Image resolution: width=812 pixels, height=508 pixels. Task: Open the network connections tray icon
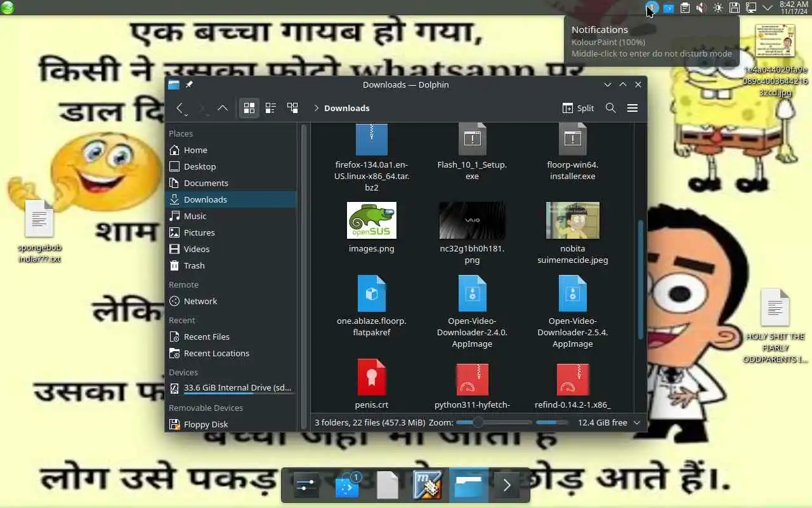pyautogui.click(x=750, y=8)
